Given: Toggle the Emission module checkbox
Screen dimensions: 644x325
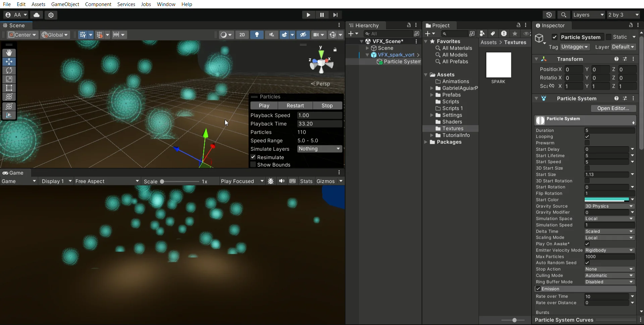Looking at the screenshot, I should pyautogui.click(x=538, y=289).
